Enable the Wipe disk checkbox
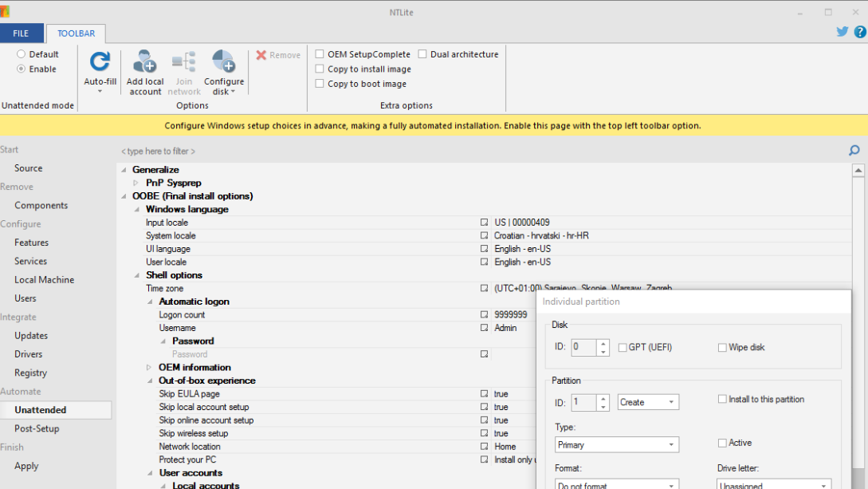The width and height of the screenshot is (868, 489). pyautogui.click(x=722, y=347)
